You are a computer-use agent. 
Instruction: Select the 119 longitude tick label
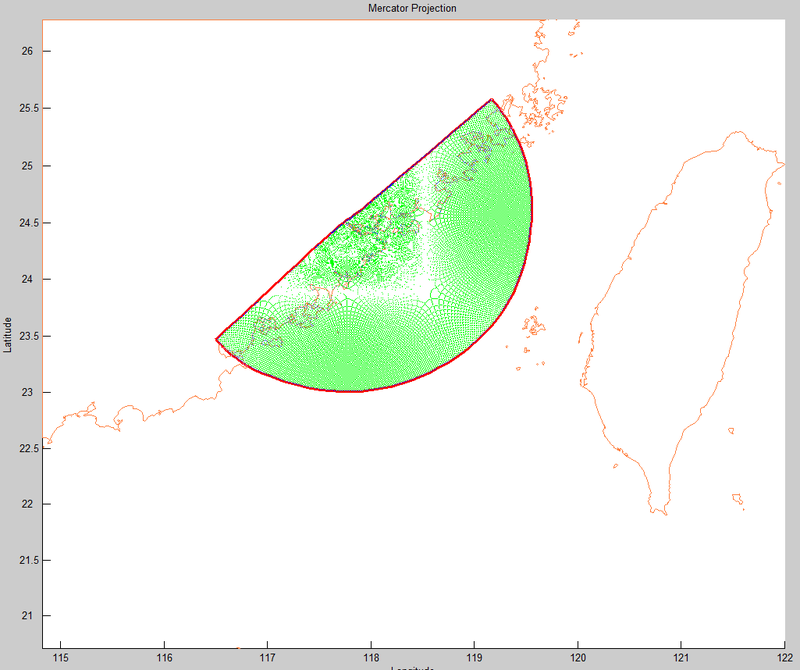[474, 658]
